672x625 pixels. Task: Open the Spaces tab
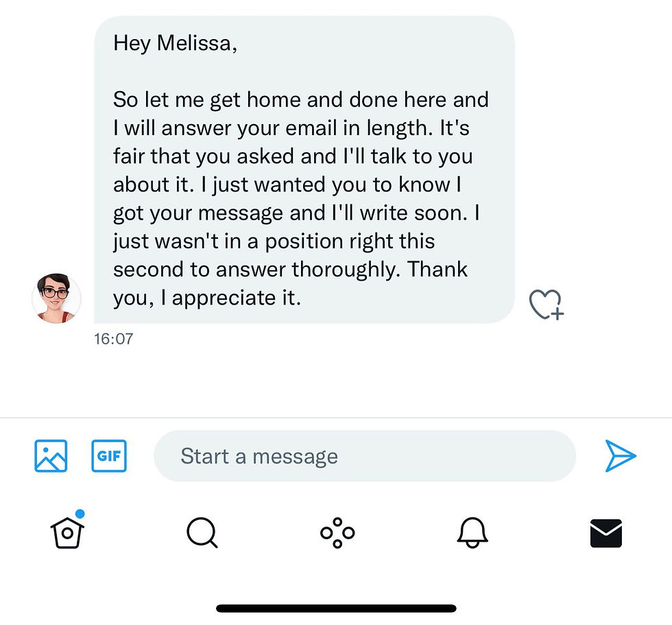tap(337, 533)
